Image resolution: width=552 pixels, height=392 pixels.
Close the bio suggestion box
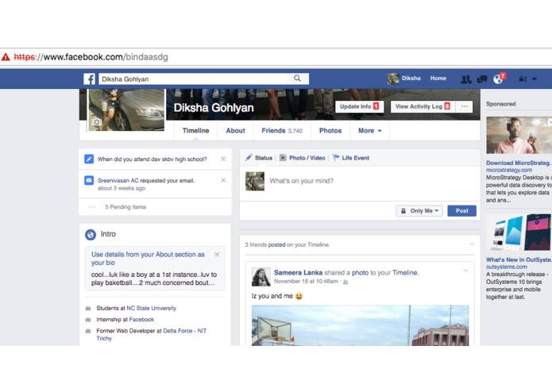pyautogui.click(x=217, y=254)
